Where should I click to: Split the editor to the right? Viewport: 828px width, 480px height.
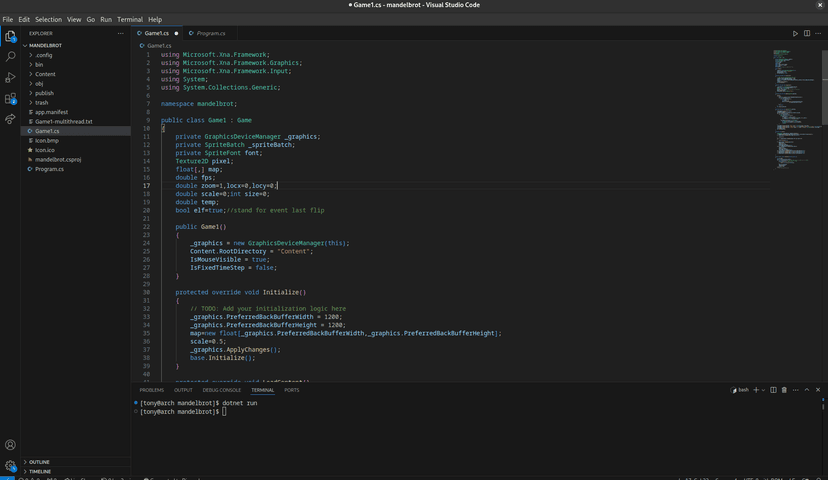click(808, 33)
